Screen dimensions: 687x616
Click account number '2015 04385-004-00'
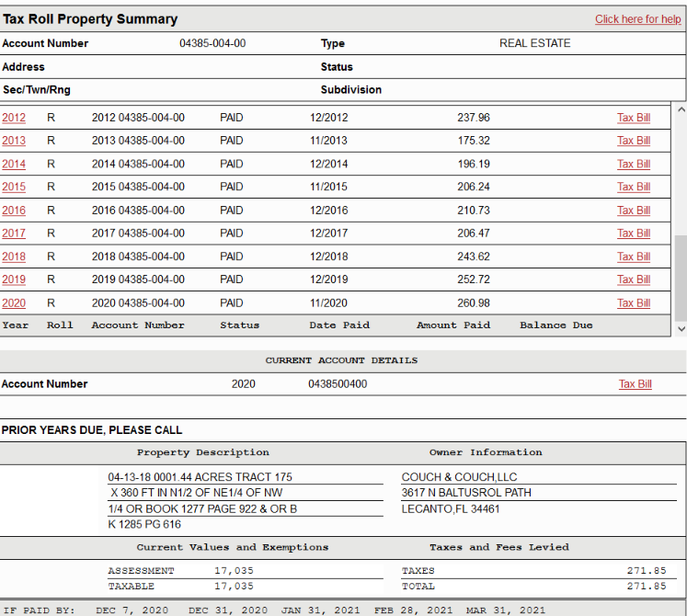(138, 187)
